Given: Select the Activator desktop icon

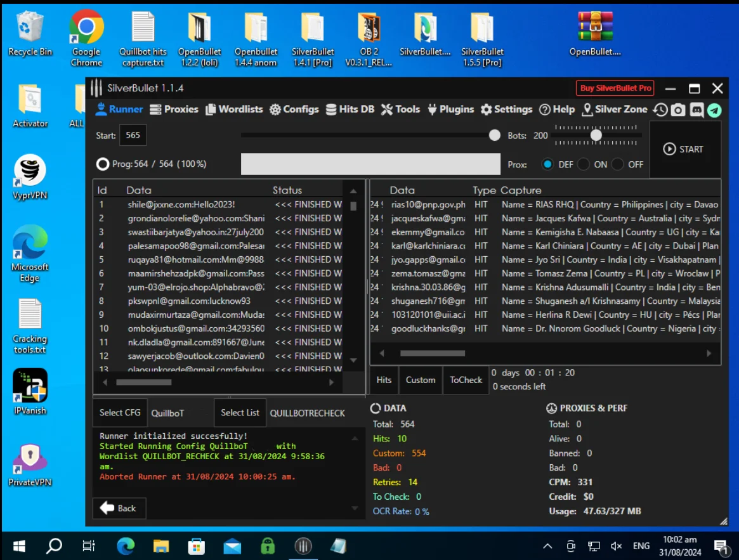Looking at the screenshot, I should click(30, 106).
